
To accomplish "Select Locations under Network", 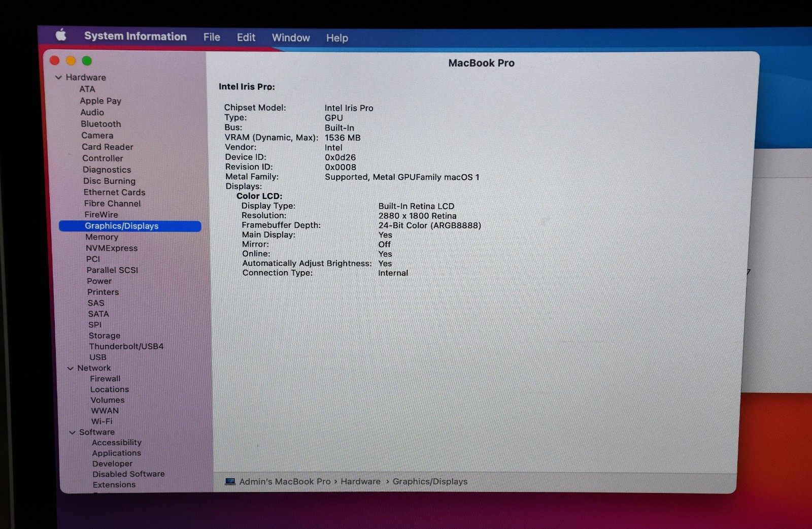I will (x=110, y=389).
